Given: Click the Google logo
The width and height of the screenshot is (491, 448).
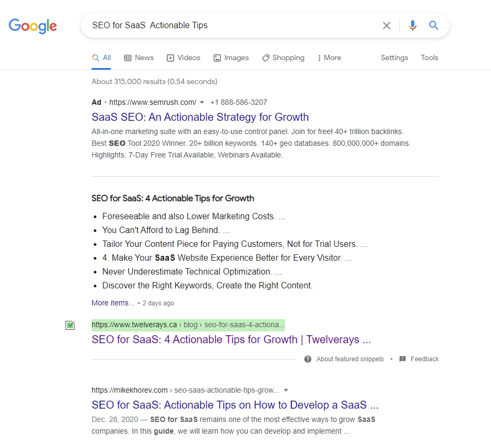Looking at the screenshot, I should coord(32,26).
